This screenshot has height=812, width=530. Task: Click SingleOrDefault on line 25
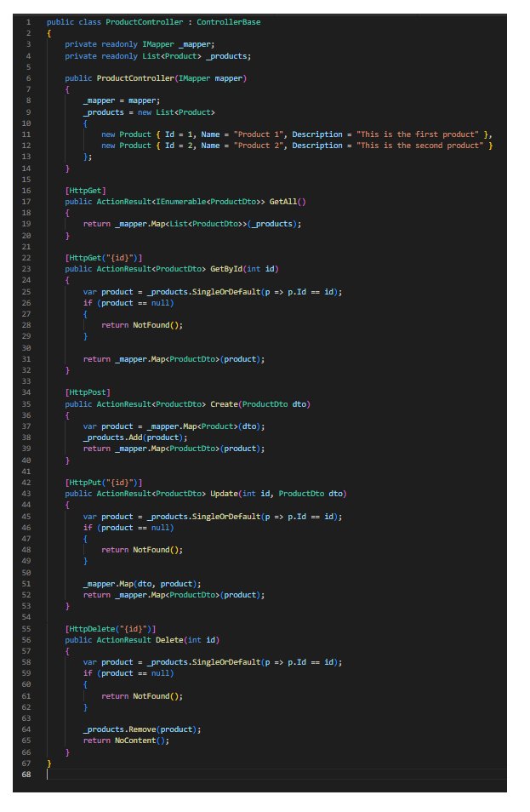point(226,292)
